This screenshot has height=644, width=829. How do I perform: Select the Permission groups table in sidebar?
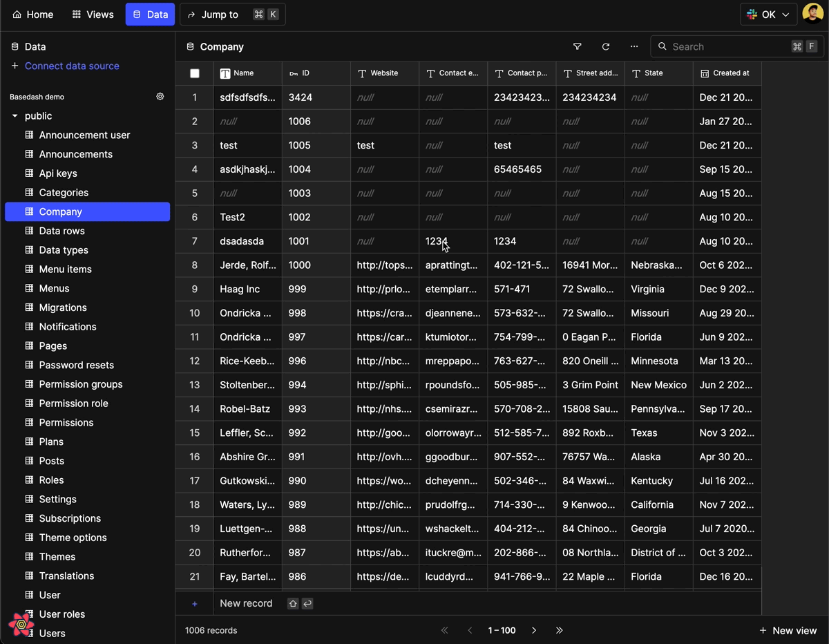coord(81,384)
